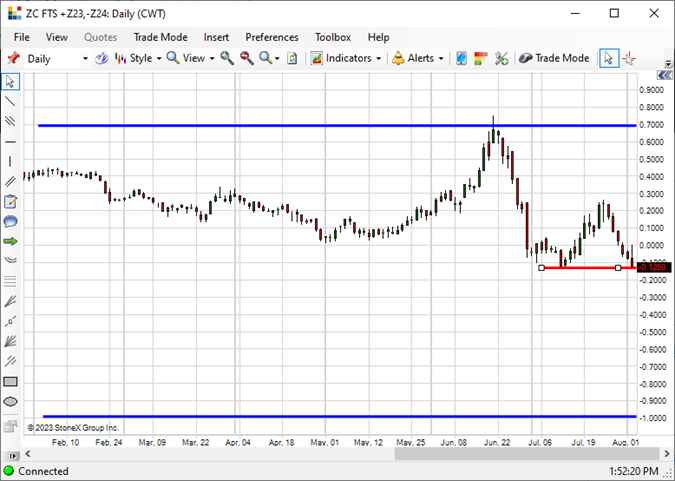Image resolution: width=675 pixels, height=481 pixels.
Task: Select the multi-line fan tool
Action: point(10,341)
